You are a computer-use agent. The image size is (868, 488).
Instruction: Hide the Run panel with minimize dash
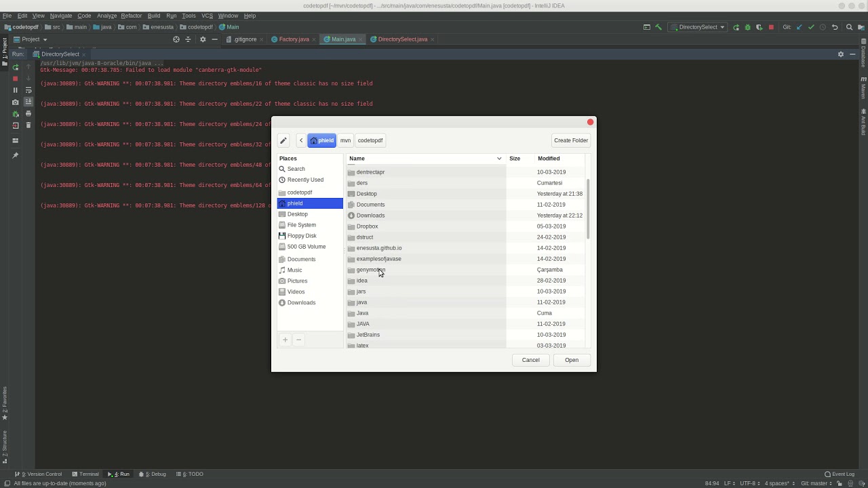852,54
